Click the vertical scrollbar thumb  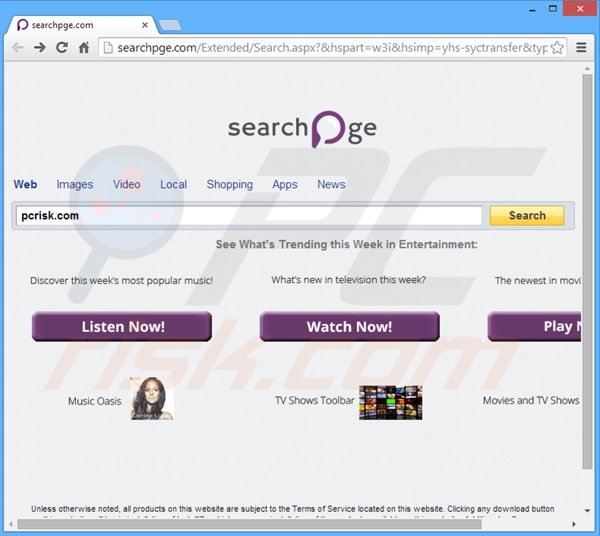tap(587, 272)
